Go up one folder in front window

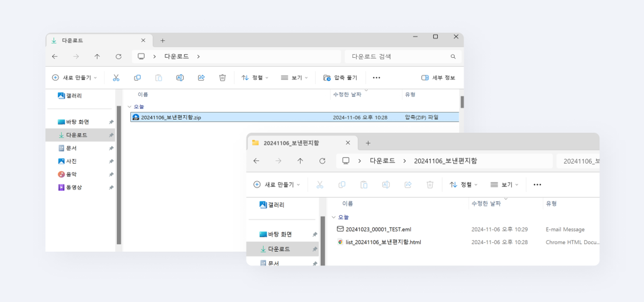click(300, 160)
